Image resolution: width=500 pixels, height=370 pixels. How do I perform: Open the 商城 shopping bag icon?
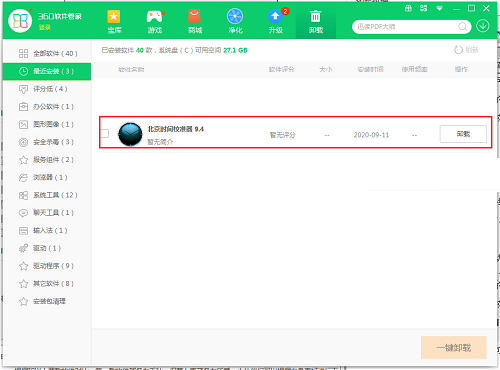pos(194,16)
